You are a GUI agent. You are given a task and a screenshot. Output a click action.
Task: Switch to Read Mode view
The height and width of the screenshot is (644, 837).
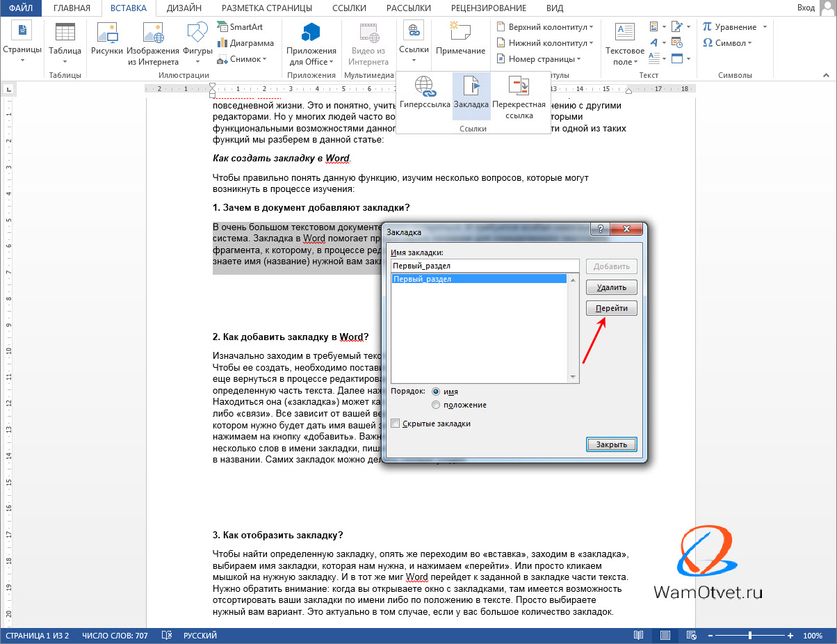click(x=638, y=636)
